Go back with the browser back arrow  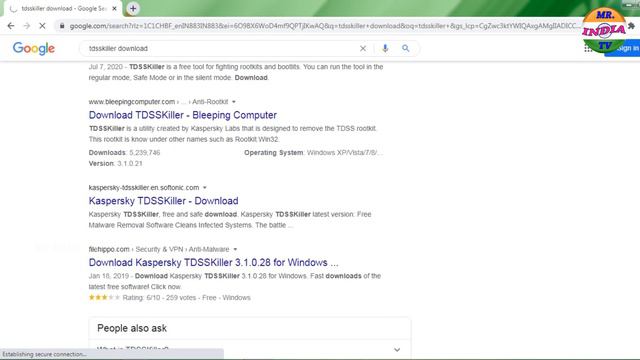coord(11,26)
